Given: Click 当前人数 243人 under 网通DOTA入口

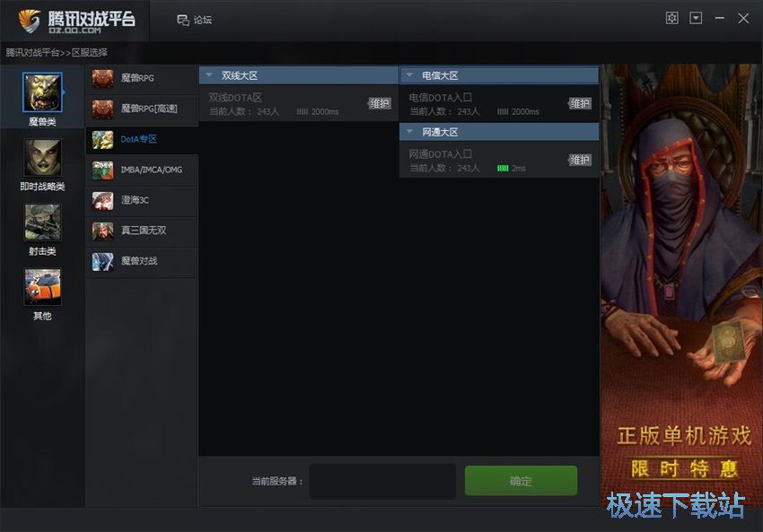Looking at the screenshot, I should (x=444, y=169).
